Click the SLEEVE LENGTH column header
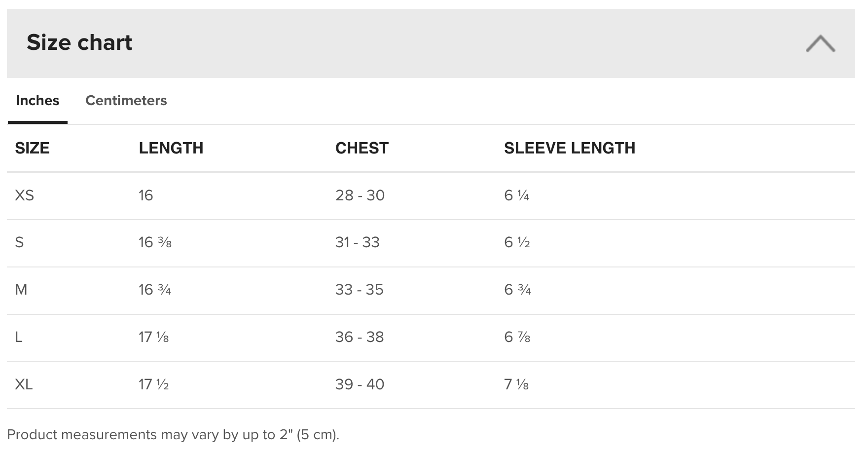Viewport: 868px width, 455px height. [x=570, y=148]
